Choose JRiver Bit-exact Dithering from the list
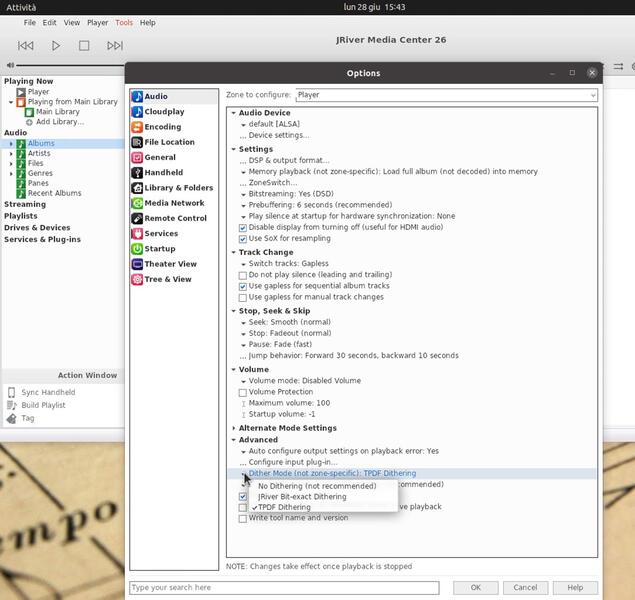The image size is (635, 600). (302, 497)
